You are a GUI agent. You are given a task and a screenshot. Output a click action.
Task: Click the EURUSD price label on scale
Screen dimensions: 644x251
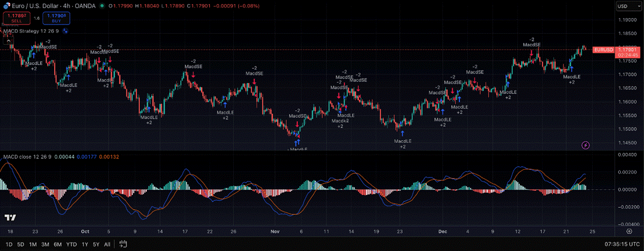(x=603, y=50)
